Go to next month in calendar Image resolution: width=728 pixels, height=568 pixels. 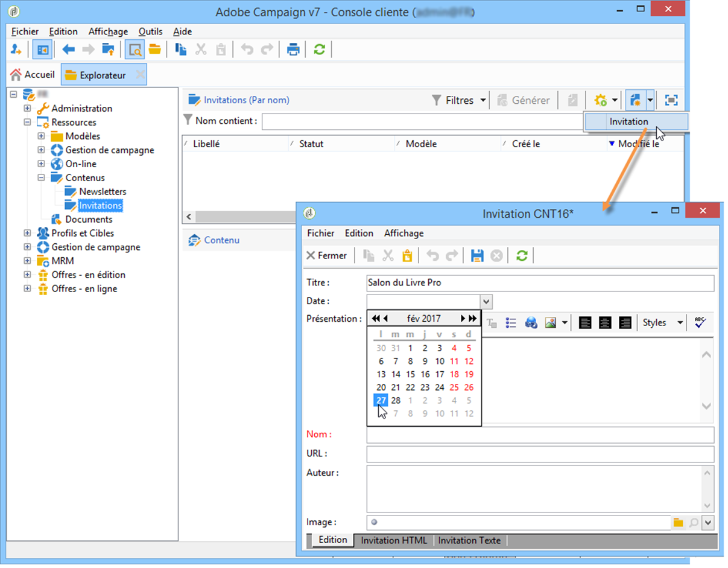point(463,319)
